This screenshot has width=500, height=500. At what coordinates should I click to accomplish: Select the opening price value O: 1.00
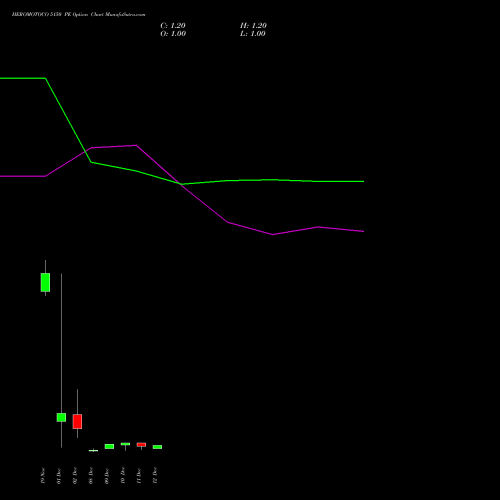pos(173,34)
